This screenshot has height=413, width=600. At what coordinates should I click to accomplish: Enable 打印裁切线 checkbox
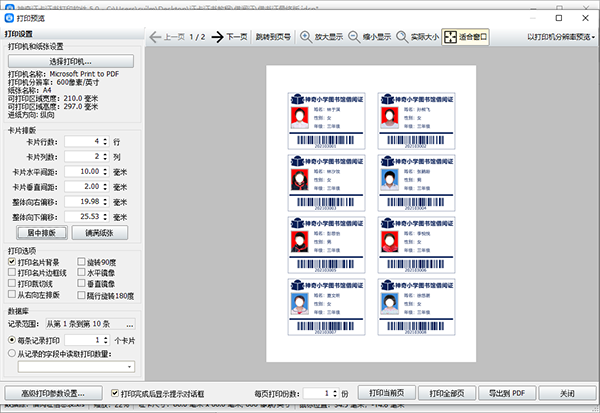(x=12, y=283)
